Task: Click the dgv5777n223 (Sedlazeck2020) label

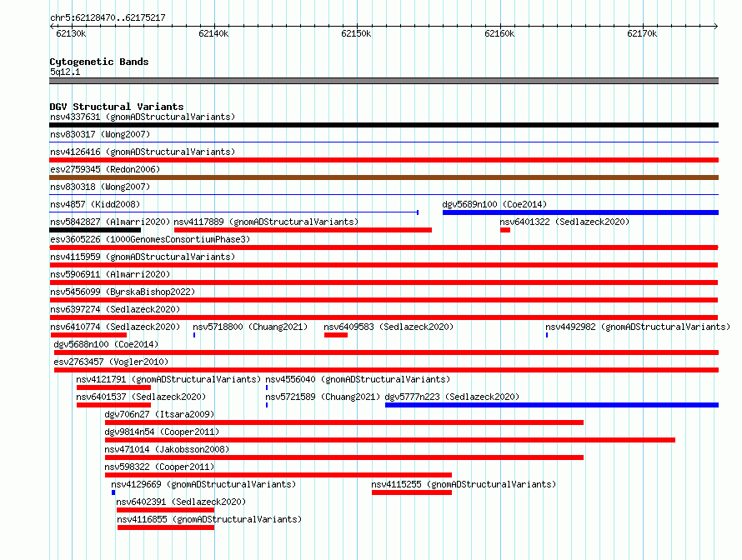Action: tap(452, 397)
